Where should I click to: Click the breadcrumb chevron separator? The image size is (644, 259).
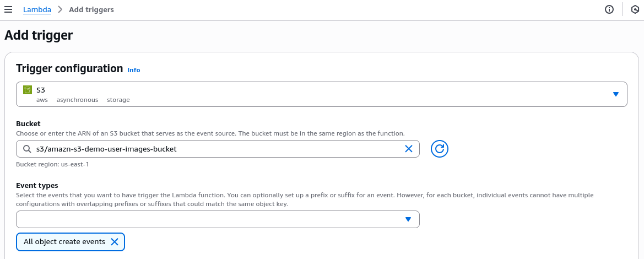pyautogui.click(x=60, y=10)
